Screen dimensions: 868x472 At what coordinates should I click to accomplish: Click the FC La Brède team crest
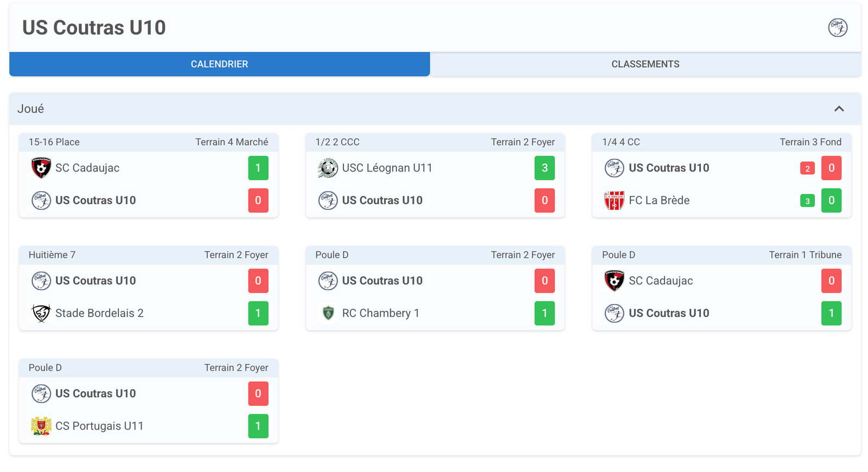coord(614,201)
